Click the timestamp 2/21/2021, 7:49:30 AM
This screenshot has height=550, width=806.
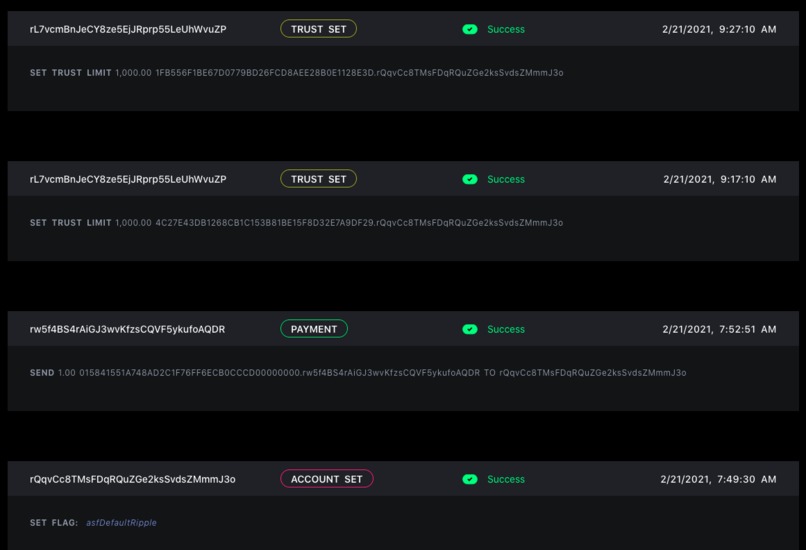pos(718,480)
